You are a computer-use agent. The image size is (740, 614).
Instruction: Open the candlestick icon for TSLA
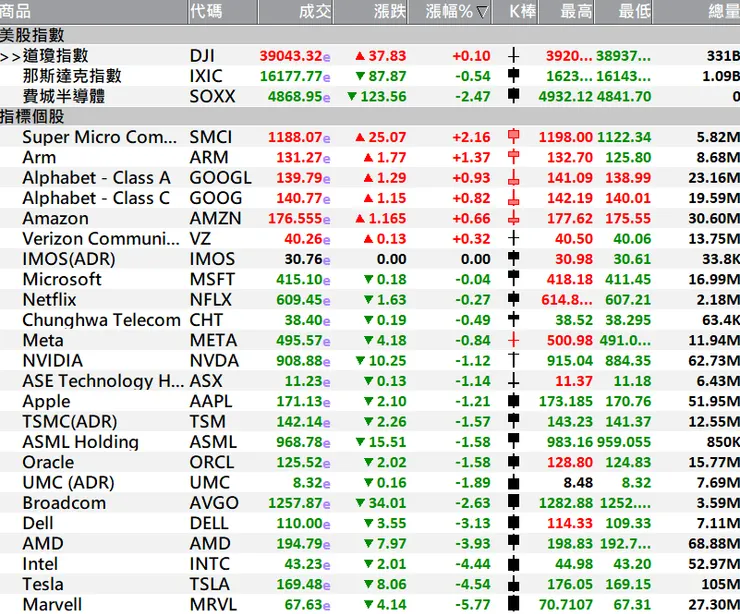pos(513,583)
